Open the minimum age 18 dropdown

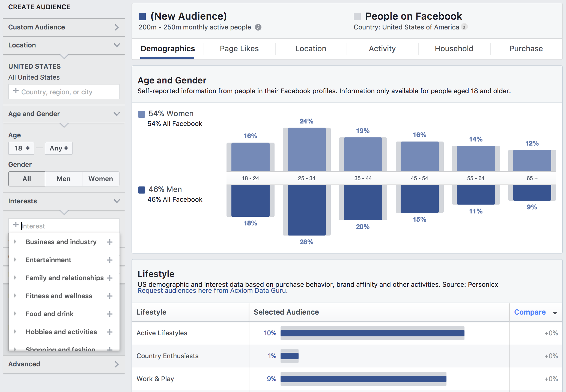click(21, 148)
